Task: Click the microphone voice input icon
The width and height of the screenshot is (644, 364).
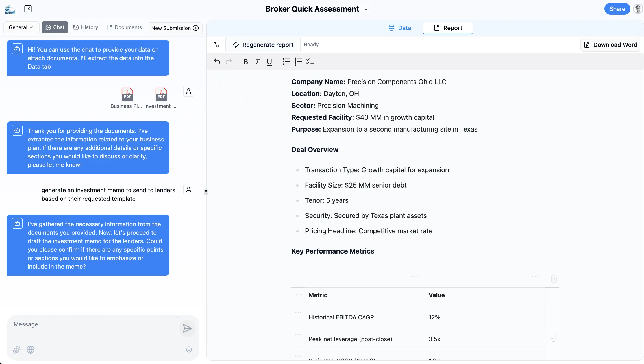Action: (x=189, y=350)
